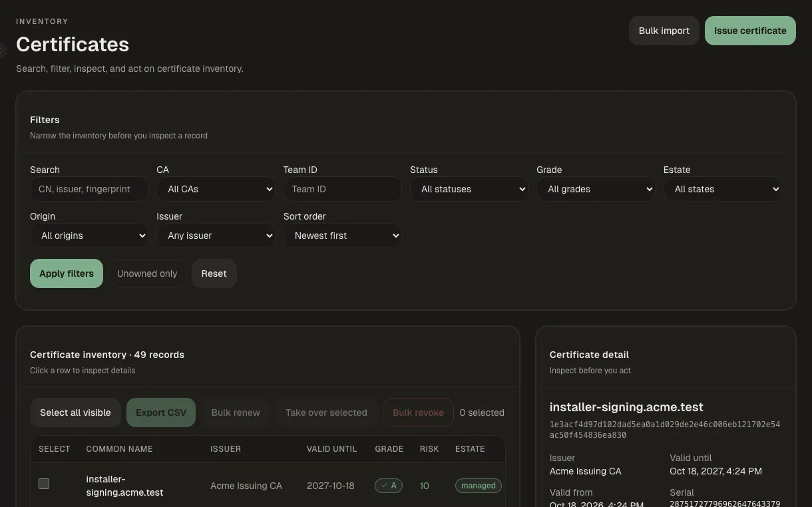Click Export CSV button
812x507 pixels.
click(x=161, y=413)
